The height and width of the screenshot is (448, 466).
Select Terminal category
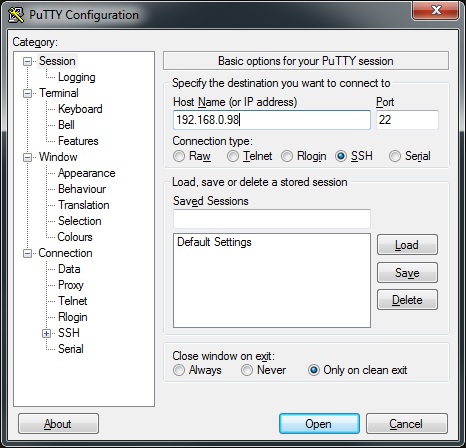[x=59, y=93]
